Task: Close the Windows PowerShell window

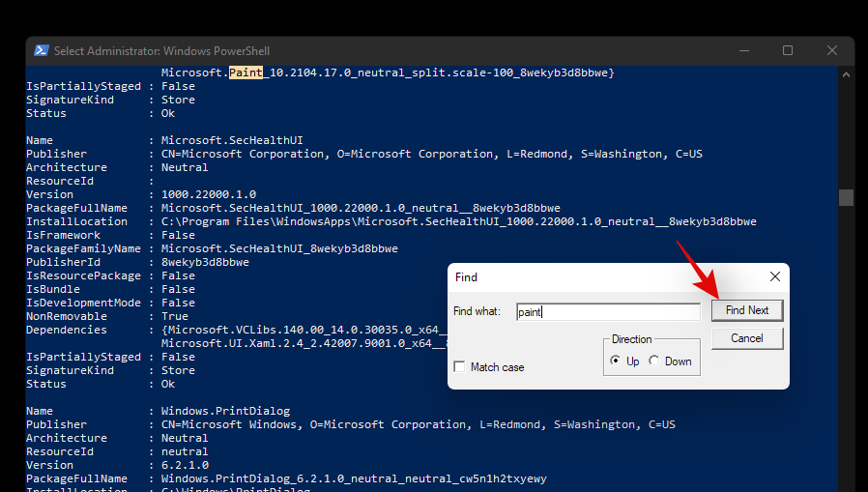Action: pos(831,50)
